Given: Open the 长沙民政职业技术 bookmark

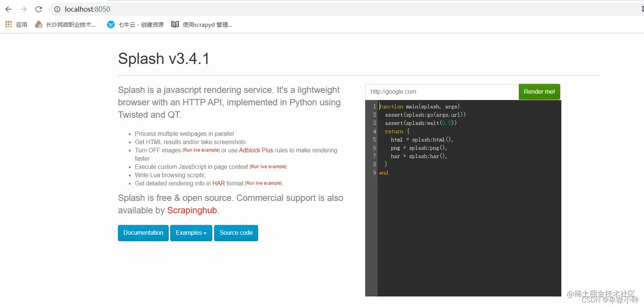Looking at the screenshot, I should 66,25.
